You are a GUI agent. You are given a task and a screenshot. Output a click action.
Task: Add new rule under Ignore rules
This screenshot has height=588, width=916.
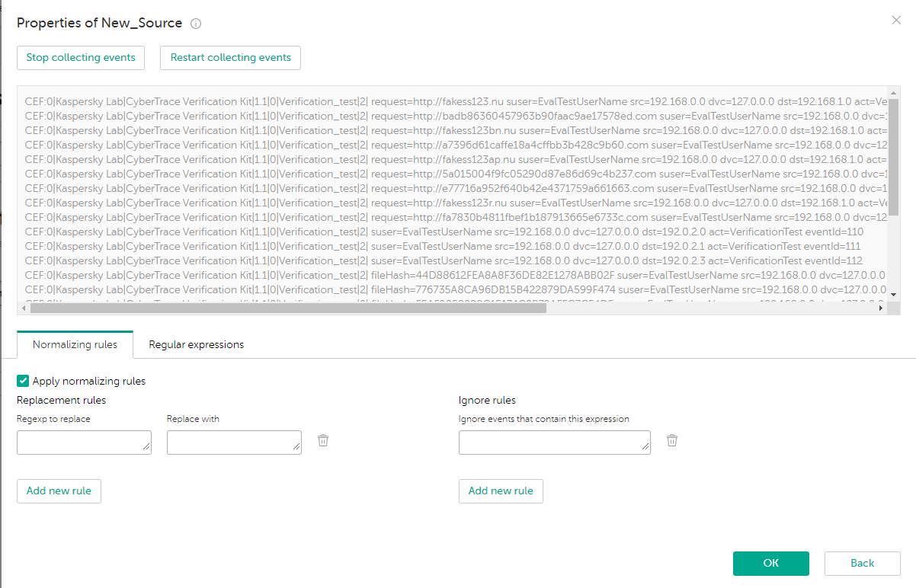tap(501, 491)
